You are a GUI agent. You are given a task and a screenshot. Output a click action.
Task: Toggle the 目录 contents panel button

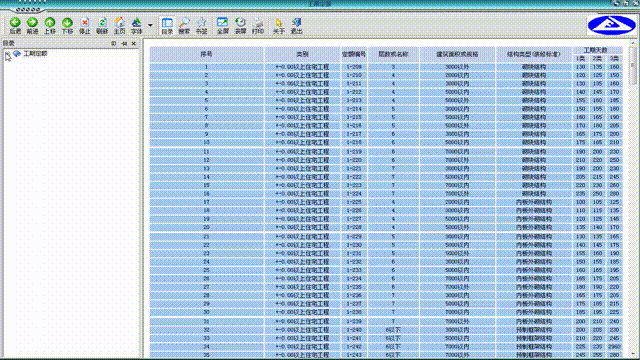167,25
